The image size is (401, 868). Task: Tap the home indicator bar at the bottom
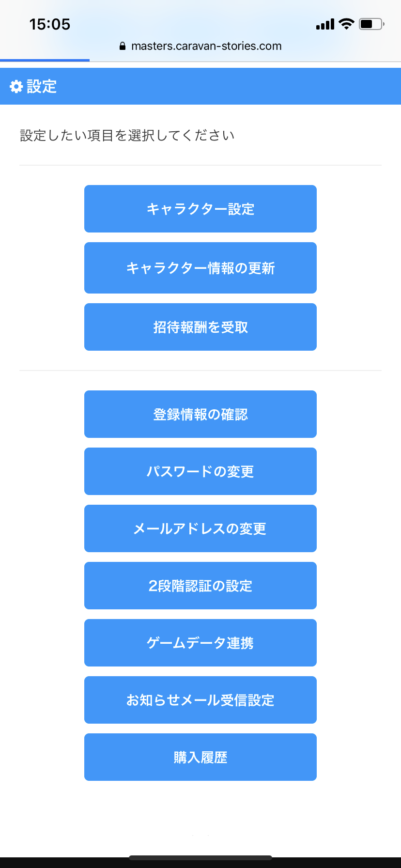[x=200, y=857]
